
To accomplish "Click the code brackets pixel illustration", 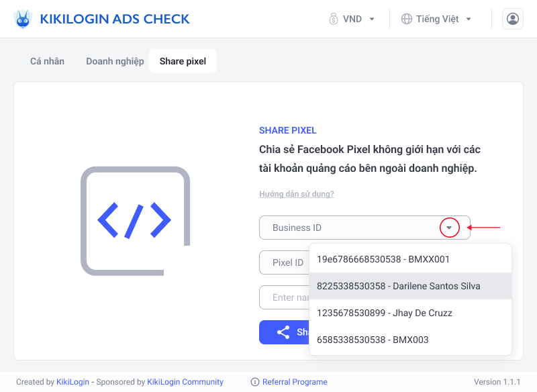I will [136, 221].
